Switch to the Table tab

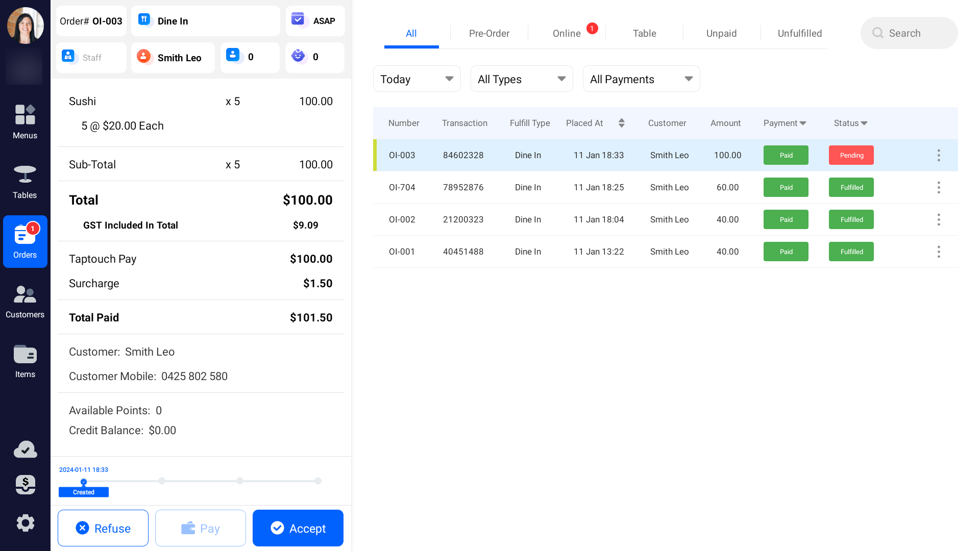tap(644, 33)
